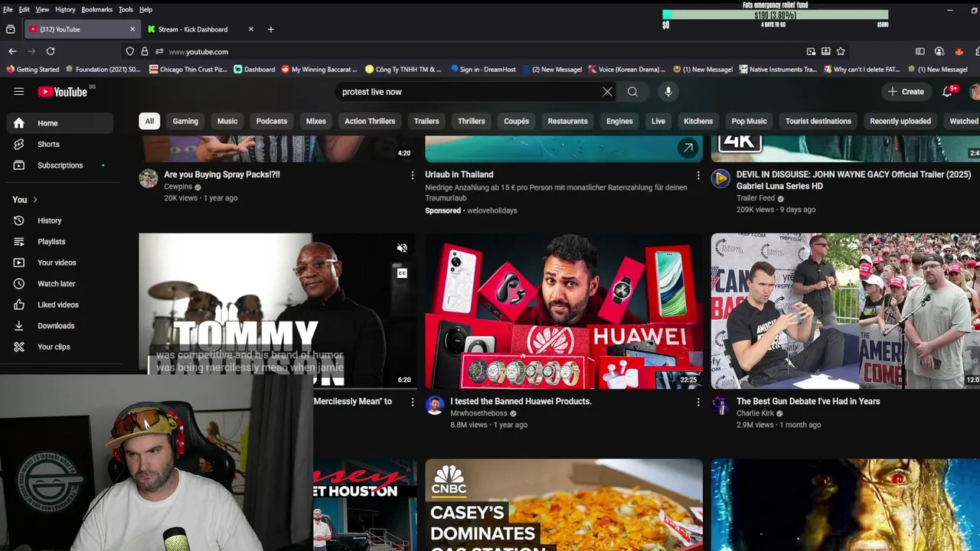980x551 pixels.
Task: Unmute the Tommy preview video
Action: tap(402, 248)
